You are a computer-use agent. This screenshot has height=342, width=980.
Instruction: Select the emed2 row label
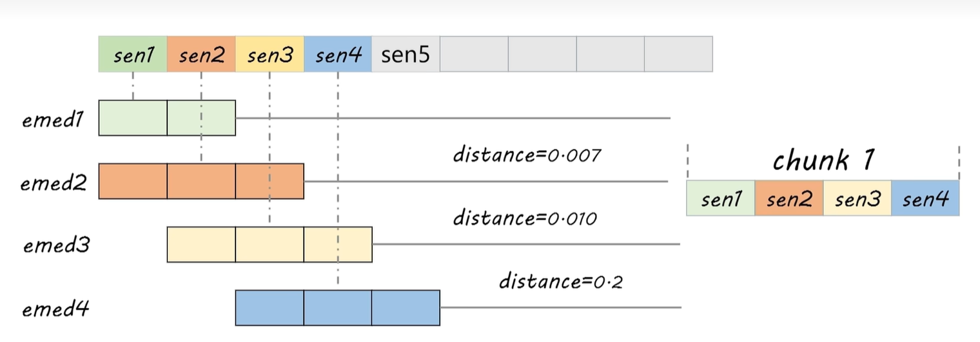tap(54, 182)
